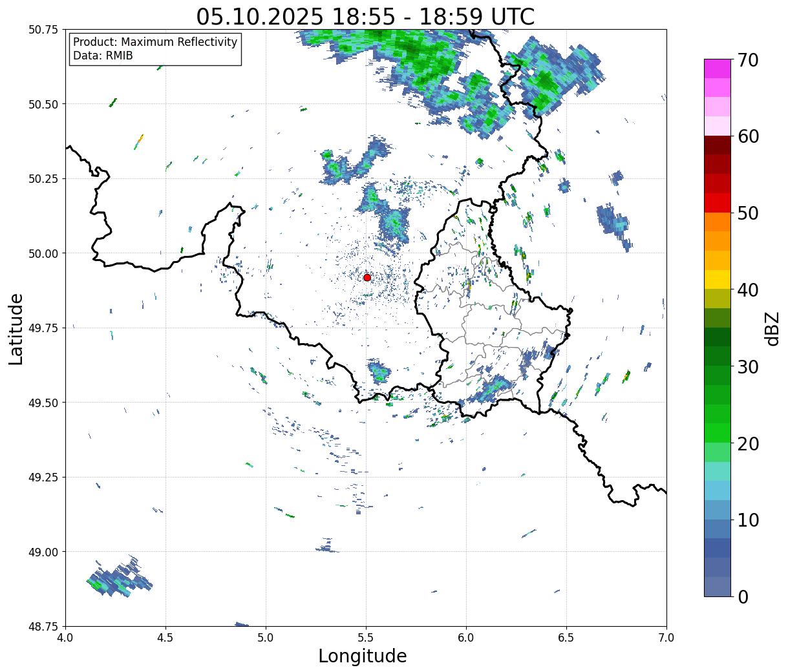Click the latitude tick label '50.00'
This screenshot has height=672, width=788.
pos(44,253)
